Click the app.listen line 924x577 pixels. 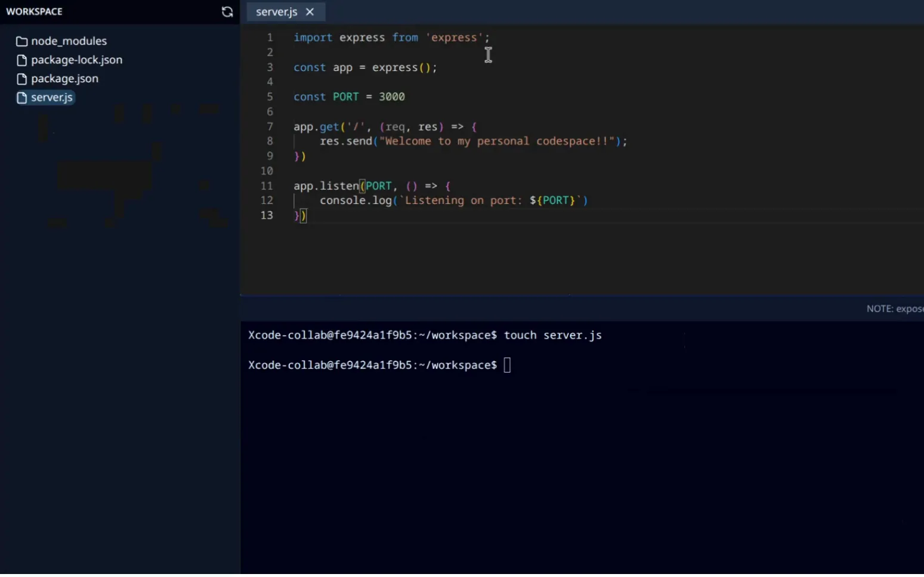tap(372, 186)
